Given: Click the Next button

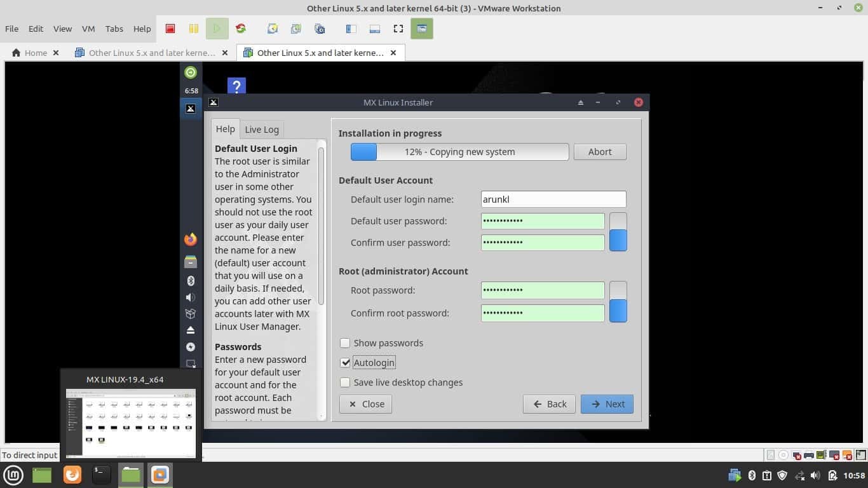Looking at the screenshot, I should (x=607, y=404).
